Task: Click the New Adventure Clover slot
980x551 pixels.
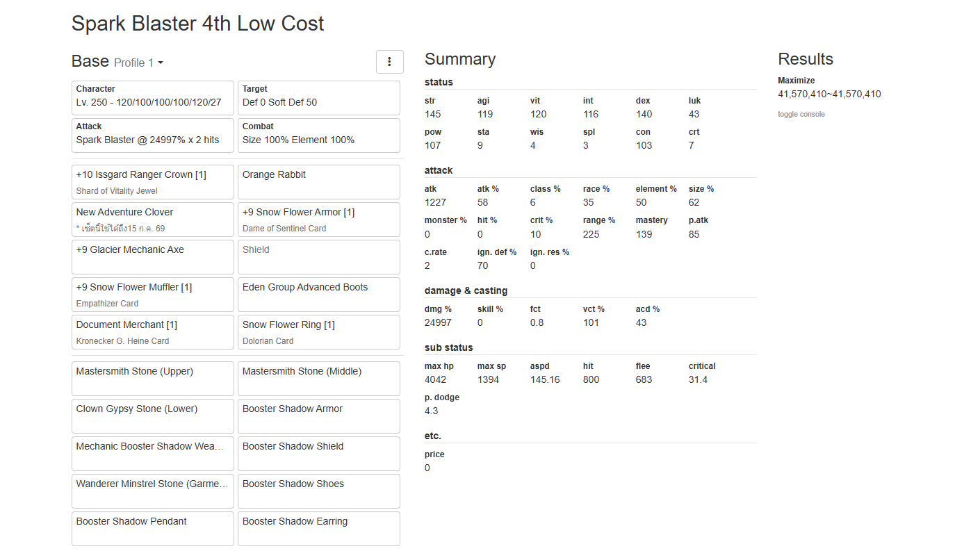Action: tap(152, 220)
